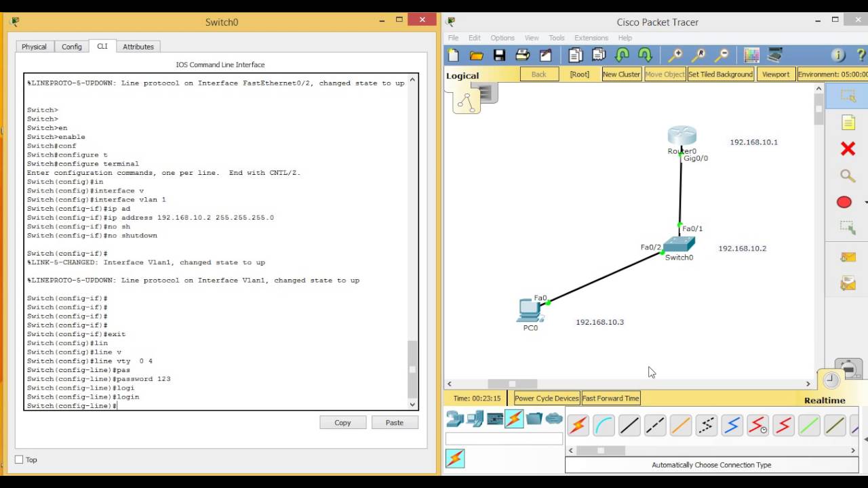The width and height of the screenshot is (868, 488).
Task: Click the [Root] navigation button
Action: coord(580,75)
